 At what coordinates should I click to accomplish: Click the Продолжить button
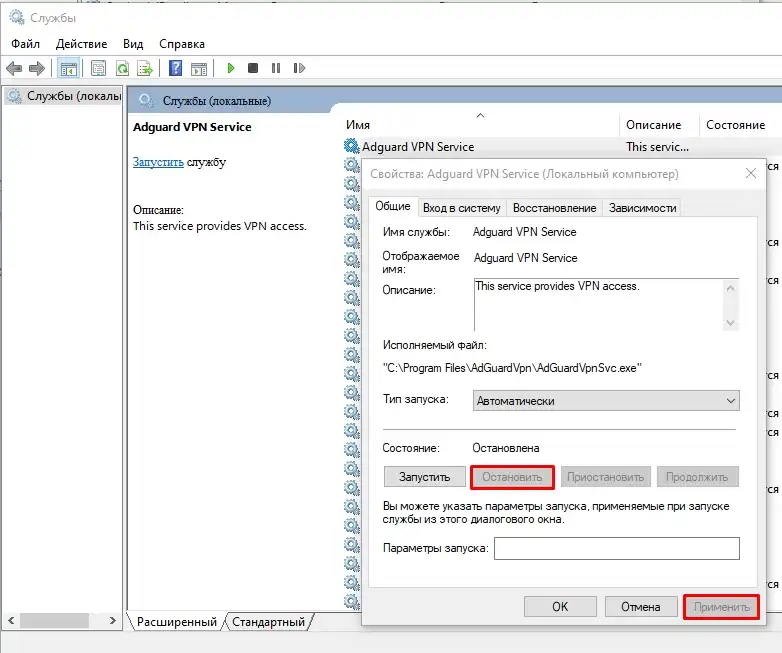[697, 477]
